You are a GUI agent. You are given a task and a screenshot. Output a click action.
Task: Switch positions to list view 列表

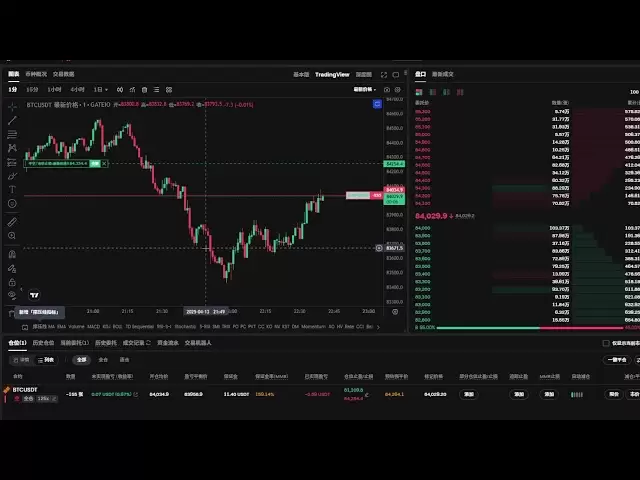tap(46, 360)
